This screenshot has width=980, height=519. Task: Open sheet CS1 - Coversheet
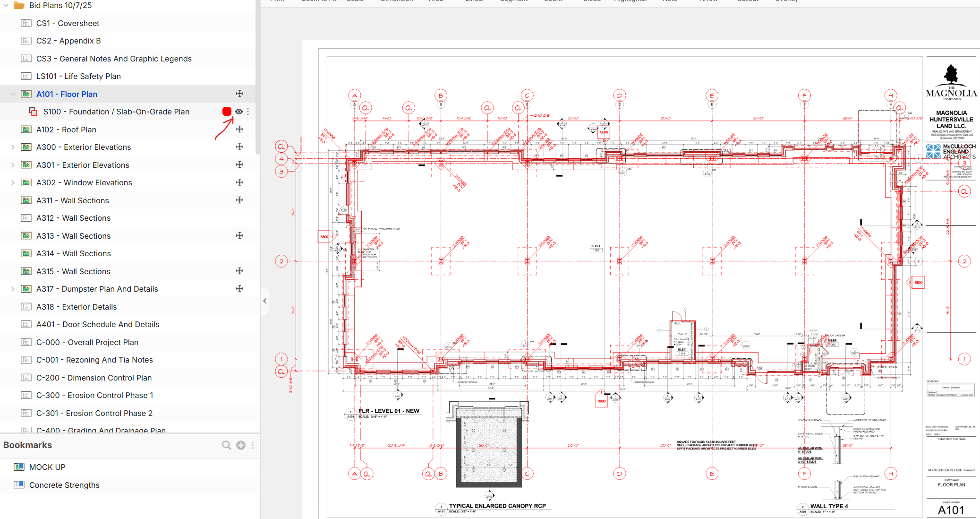click(68, 23)
